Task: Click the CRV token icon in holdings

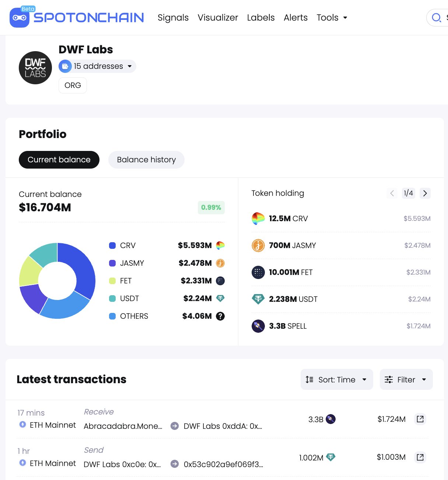Action: click(x=258, y=219)
